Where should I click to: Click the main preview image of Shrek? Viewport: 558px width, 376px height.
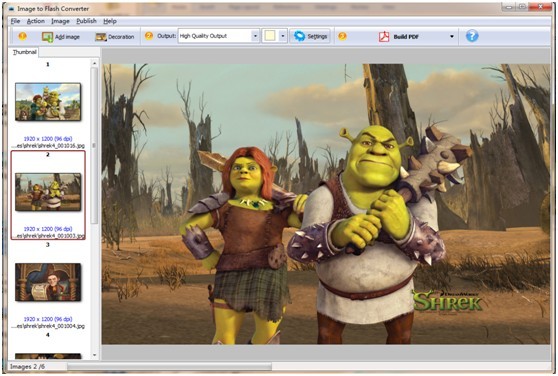[326, 204]
